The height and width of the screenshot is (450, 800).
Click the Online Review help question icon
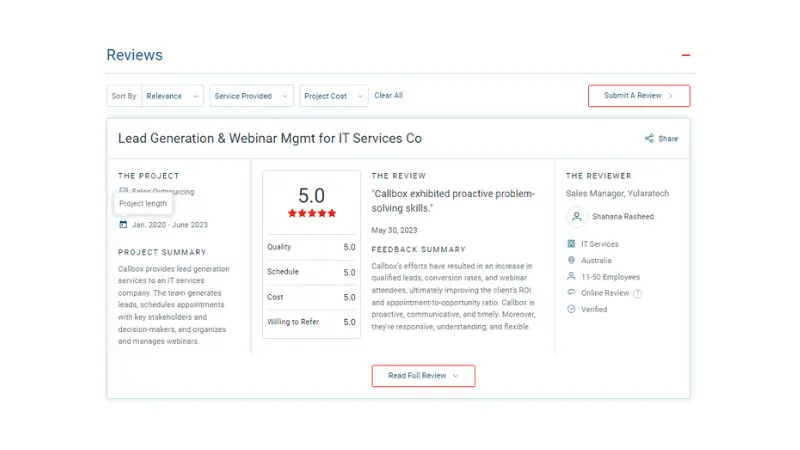point(637,293)
